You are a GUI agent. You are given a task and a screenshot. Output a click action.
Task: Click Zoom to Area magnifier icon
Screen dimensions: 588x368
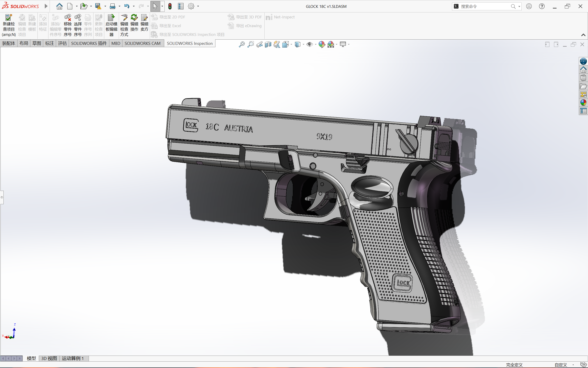click(x=251, y=44)
